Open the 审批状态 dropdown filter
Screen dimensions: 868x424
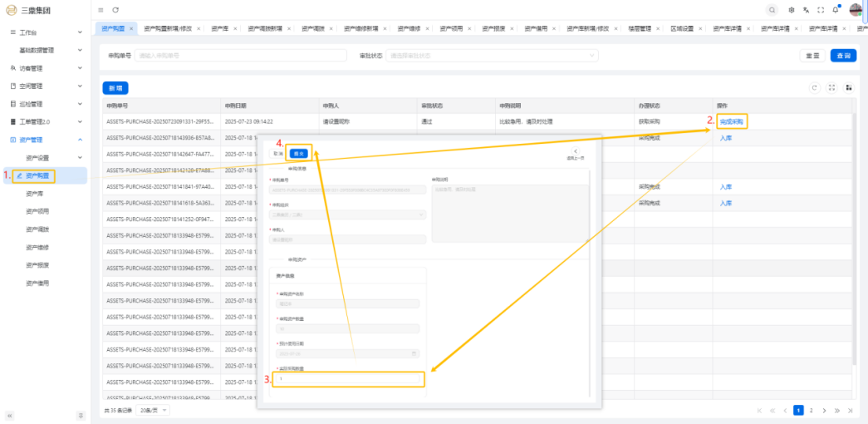tap(493, 56)
